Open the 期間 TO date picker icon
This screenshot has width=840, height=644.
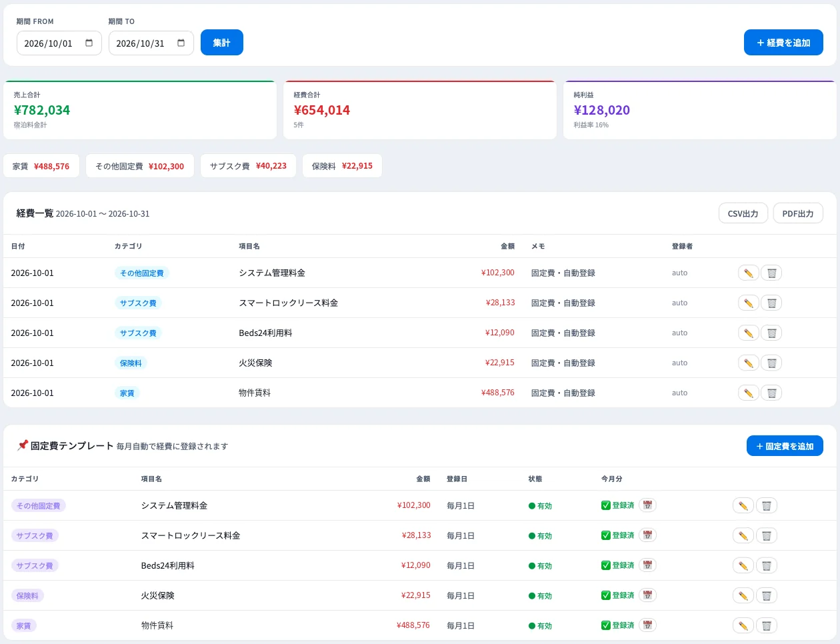tap(181, 43)
